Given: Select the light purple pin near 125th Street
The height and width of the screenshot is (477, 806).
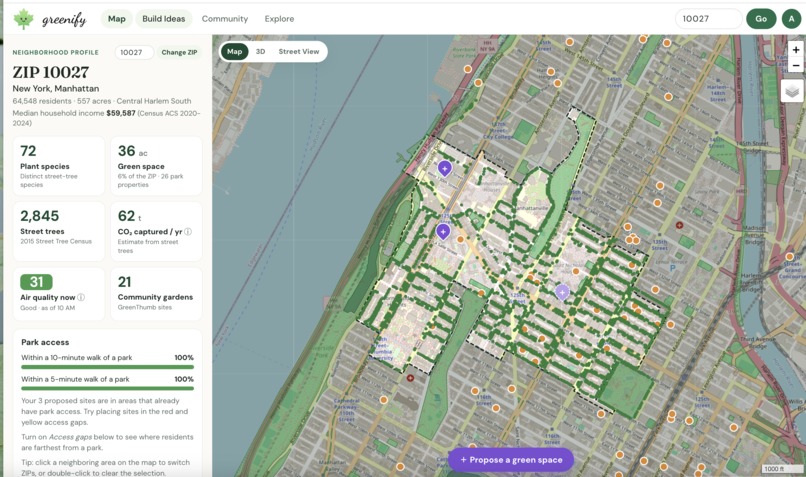Looking at the screenshot, I should 562,292.
